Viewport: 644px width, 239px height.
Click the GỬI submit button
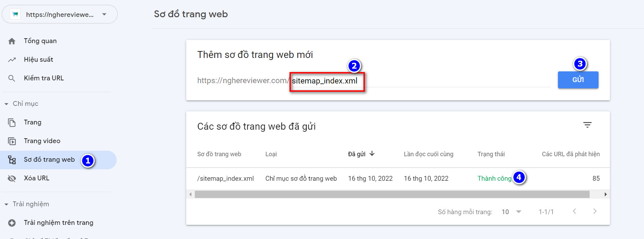[578, 80]
